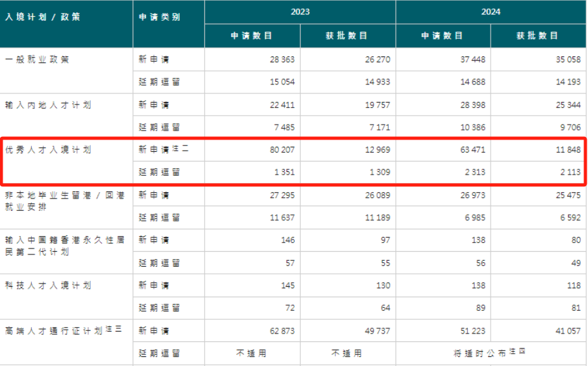This screenshot has width=588, height=366.
Task: Click the cell with value 12 969
Action: (376, 150)
